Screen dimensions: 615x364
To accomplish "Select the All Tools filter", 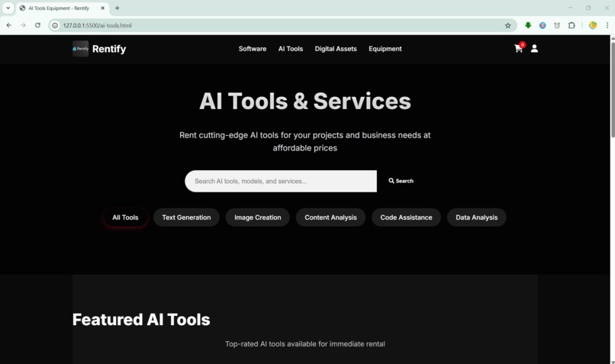I will pos(125,217).
